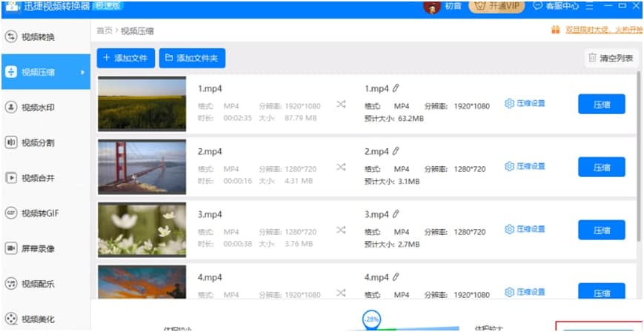Click the shuffle arrows icon for 2.mp4

(341, 167)
